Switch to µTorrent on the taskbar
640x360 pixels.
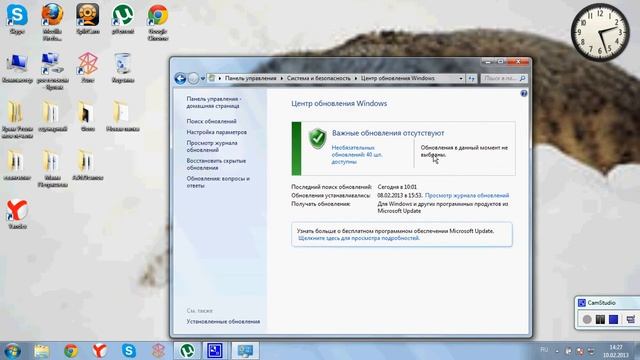tap(187, 351)
